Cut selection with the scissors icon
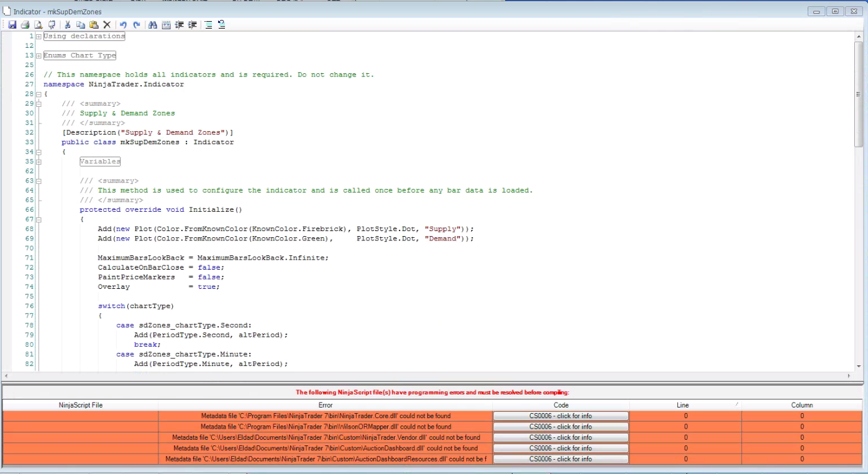 tap(67, 25)
